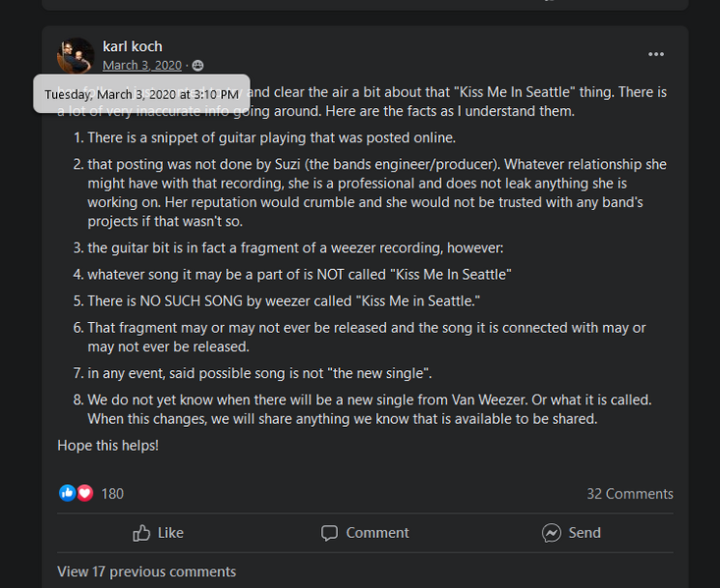
Task: Click the karl koch author name
Action: 133,46
